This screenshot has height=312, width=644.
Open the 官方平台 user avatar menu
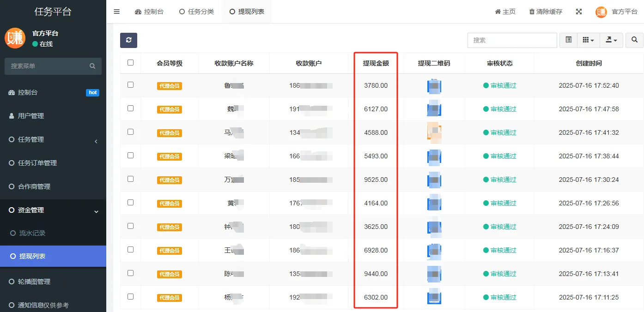[616, 12]
